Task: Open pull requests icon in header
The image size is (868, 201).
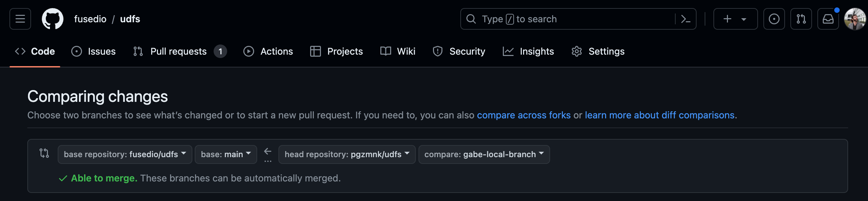Action: 801,19
